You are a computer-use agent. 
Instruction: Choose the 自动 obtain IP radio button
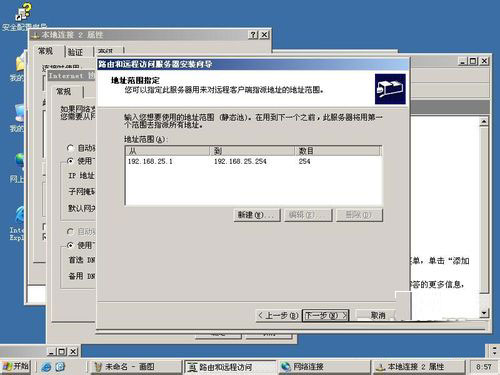(70, 148)
